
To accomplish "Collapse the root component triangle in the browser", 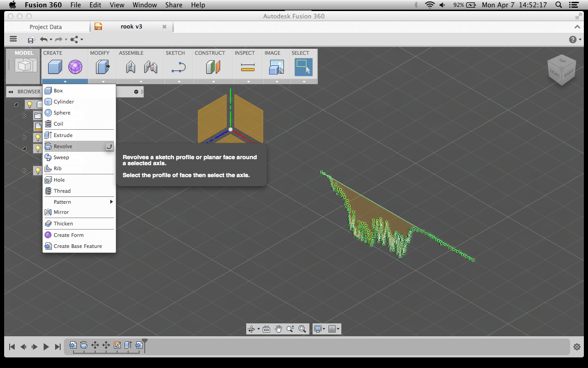I will pyautogui.click(x=17, y=104).
